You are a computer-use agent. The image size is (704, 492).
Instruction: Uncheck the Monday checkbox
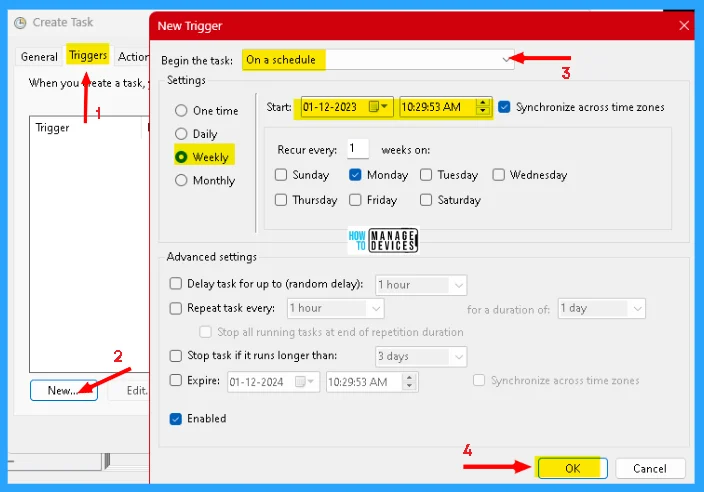[x=355, y=175]
